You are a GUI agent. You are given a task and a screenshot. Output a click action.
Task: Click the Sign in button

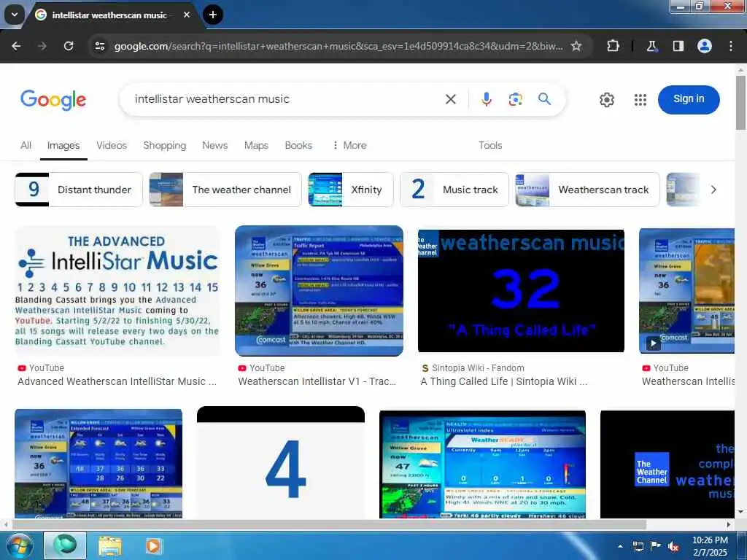coord(689,99)
